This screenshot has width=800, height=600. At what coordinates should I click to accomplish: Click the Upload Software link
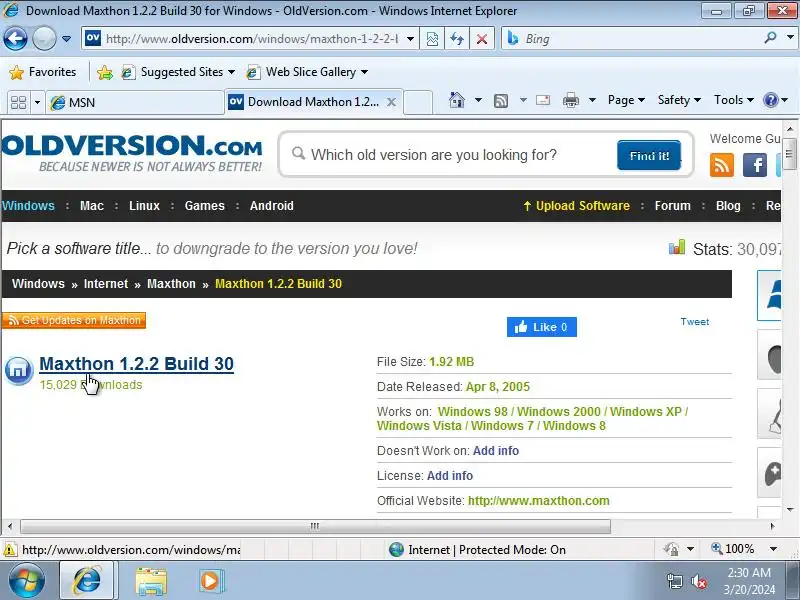[x=577, y=206]
